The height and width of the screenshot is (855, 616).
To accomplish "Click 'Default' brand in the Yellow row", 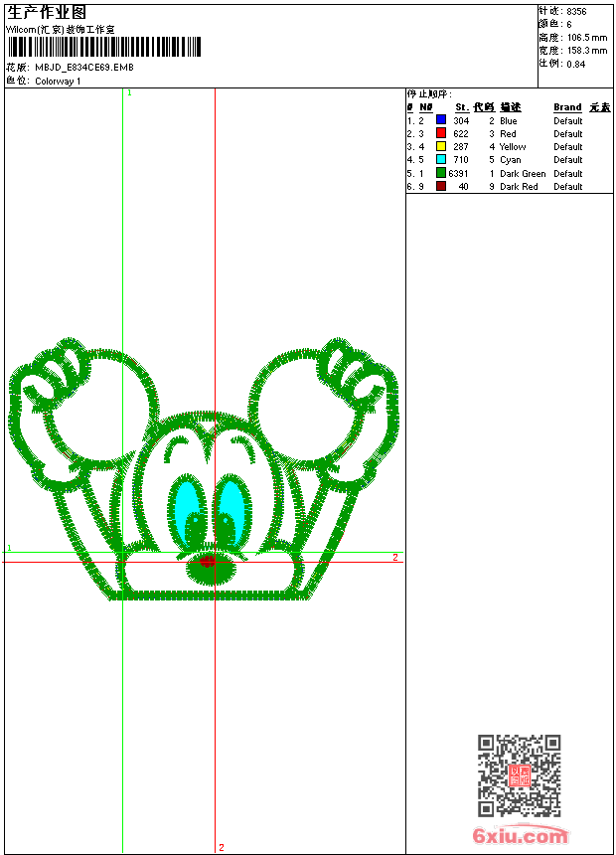I will pyautogui.click(x=568, y=147).
